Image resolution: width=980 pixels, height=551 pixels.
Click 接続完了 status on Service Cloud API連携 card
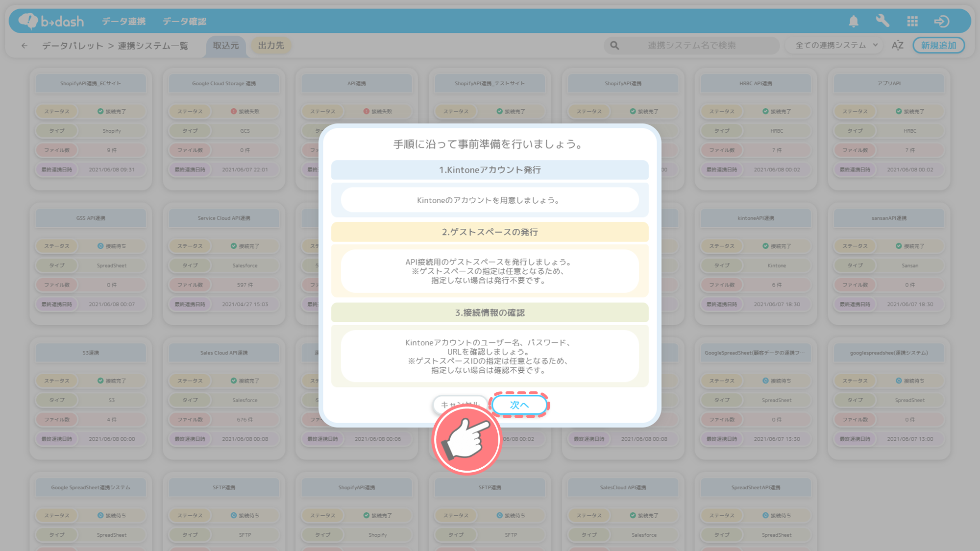pos(245,246)
